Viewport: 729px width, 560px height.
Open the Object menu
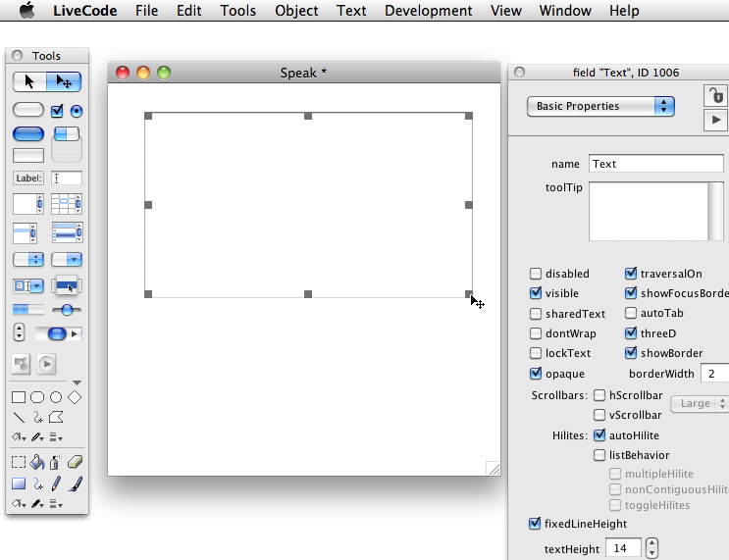(296, 10)
